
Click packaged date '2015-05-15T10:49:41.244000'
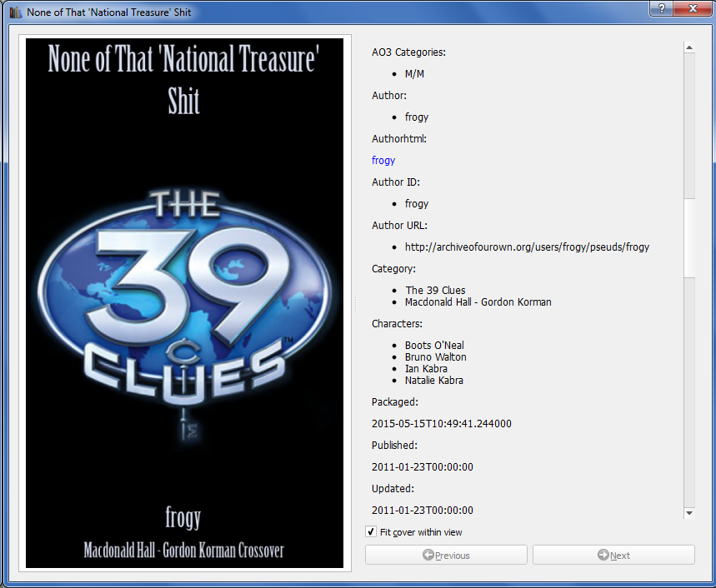(442, 424)
